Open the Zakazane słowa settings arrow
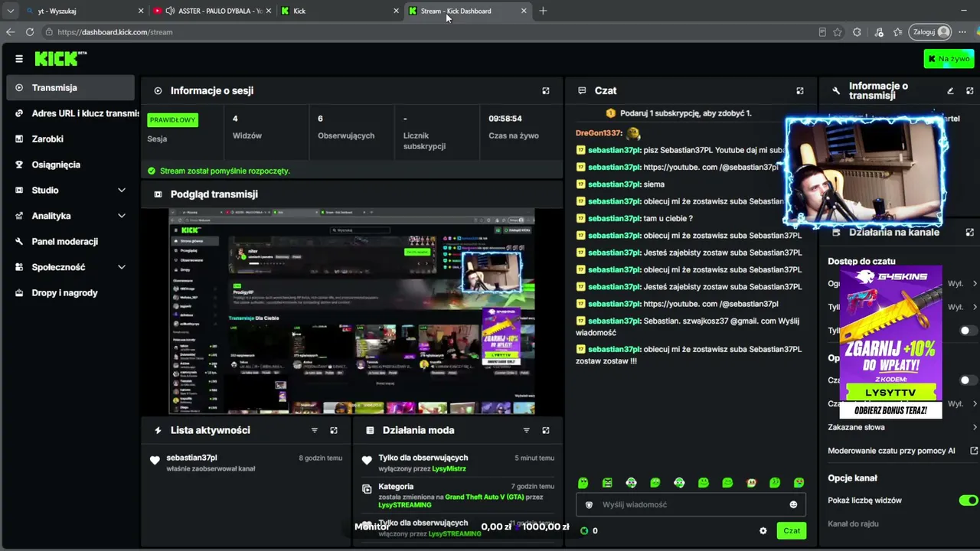This screenshot has width=980, height=551. [975, 427]
